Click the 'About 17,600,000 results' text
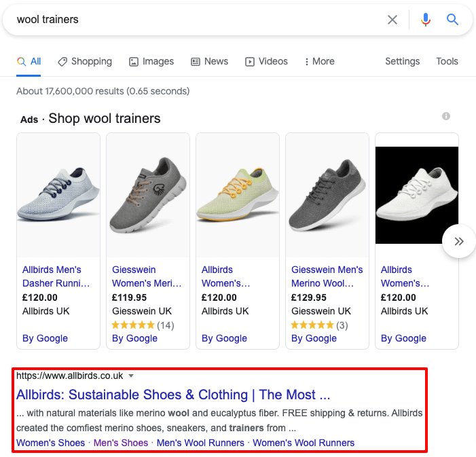The height and width of the screenshot is (457, 476). 103,91
